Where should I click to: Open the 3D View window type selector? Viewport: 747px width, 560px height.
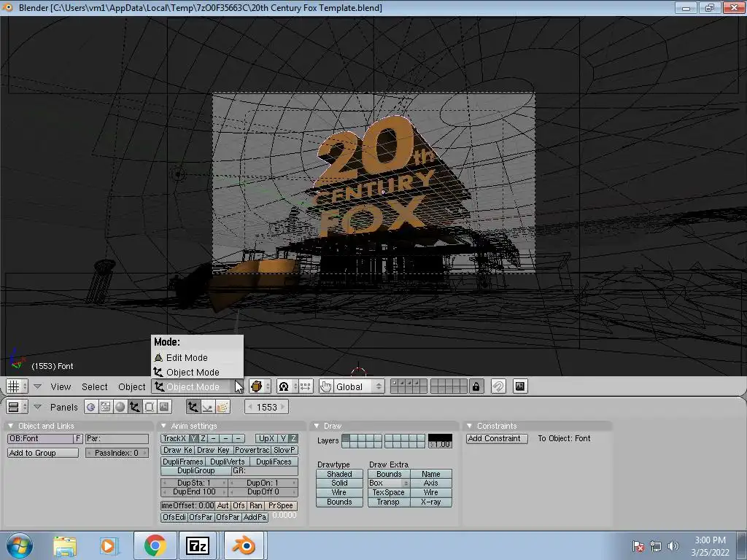18,386
